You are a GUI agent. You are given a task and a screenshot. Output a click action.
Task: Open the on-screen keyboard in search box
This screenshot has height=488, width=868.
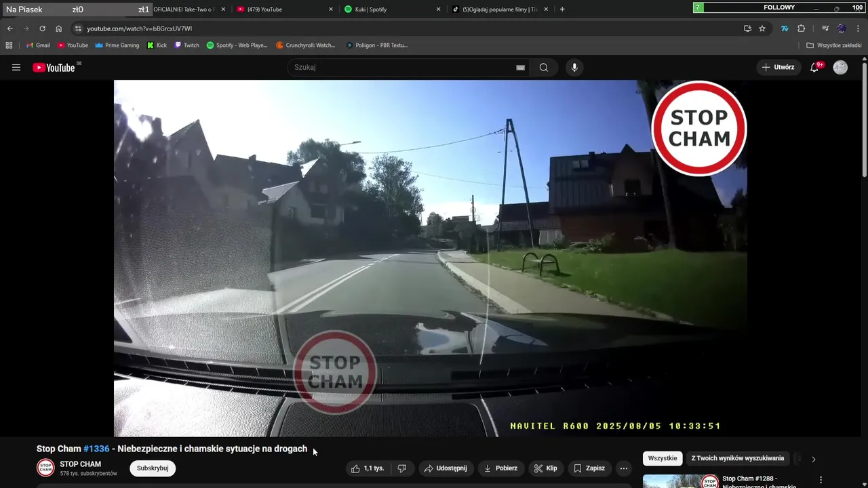[x=520, y=68]
